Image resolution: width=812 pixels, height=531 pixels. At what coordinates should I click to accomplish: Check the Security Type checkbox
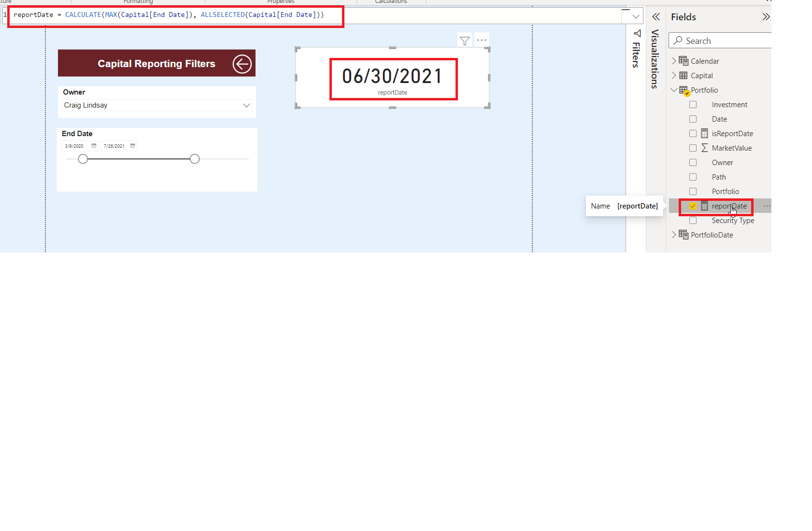click(x=693, y=221)
